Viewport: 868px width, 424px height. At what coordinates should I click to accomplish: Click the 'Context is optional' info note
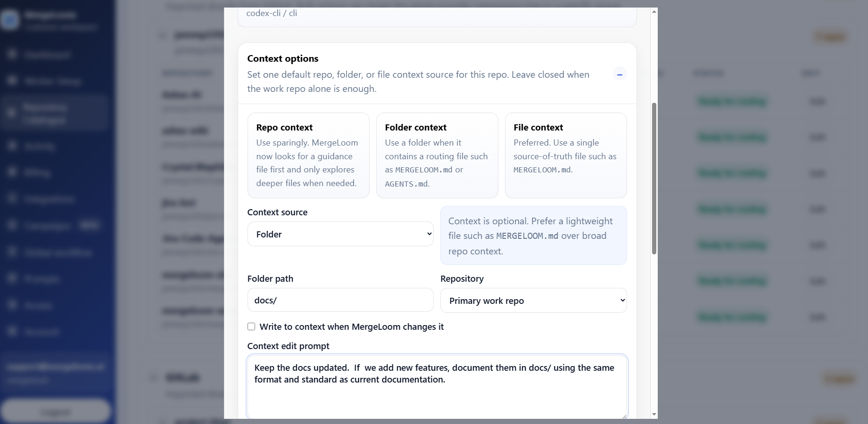point(534,236)
